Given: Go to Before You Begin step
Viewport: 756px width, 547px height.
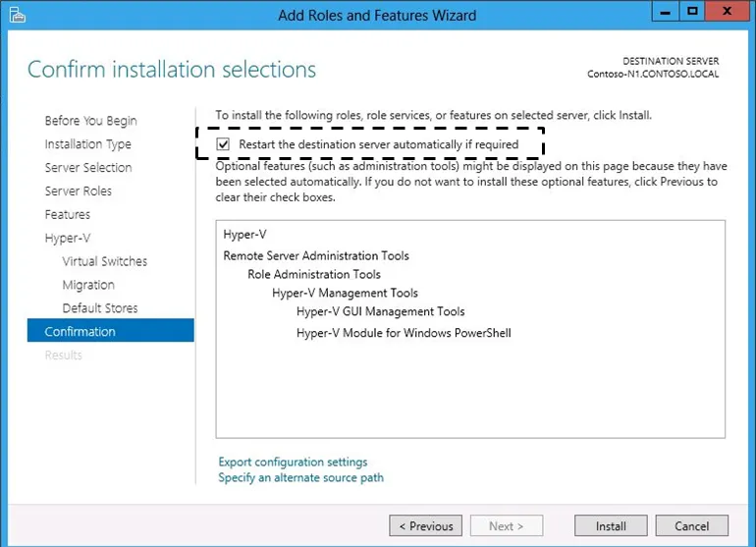Looking at the screenshot, I should pyautogui.click(x=90, y=121).
